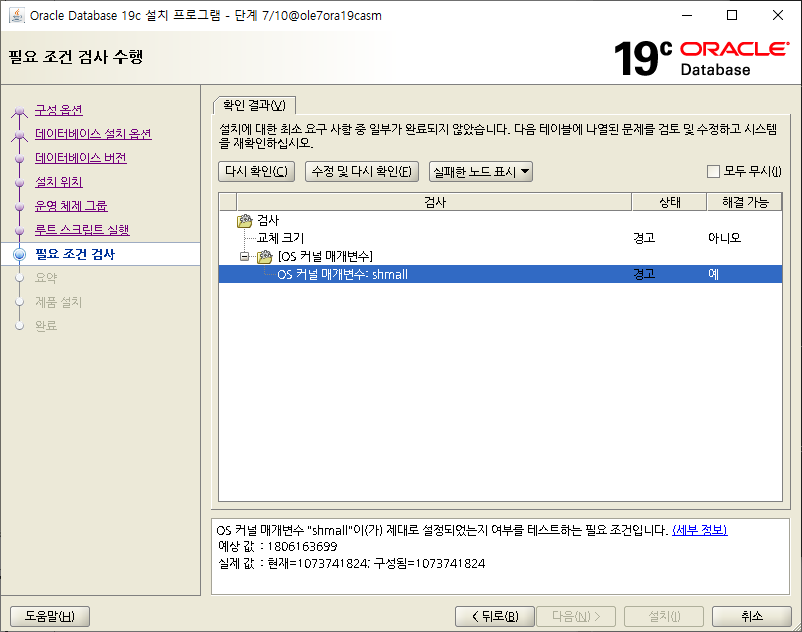Go to the 루트 스크립트 실행 step
The height and width of the screenshot is (632, 802).
coord(82,230)
